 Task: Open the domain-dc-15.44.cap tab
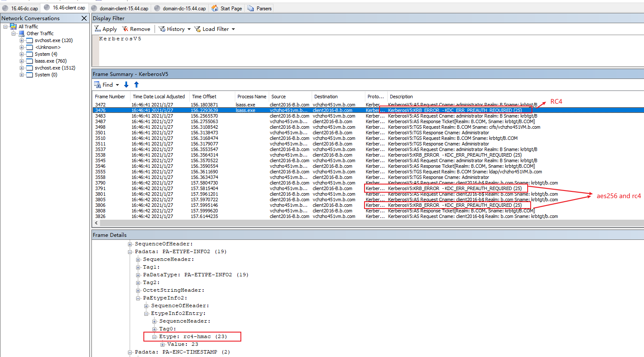point(180,8)
